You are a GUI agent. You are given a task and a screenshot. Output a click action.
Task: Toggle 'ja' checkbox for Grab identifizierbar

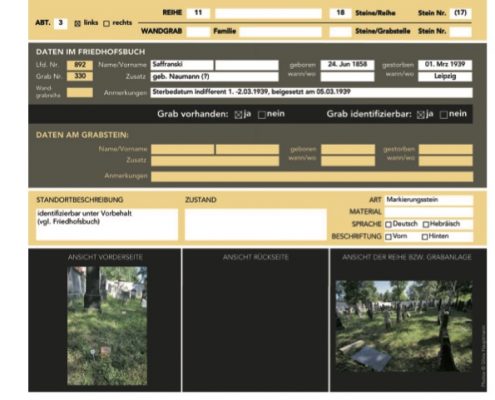click(420, 115)
